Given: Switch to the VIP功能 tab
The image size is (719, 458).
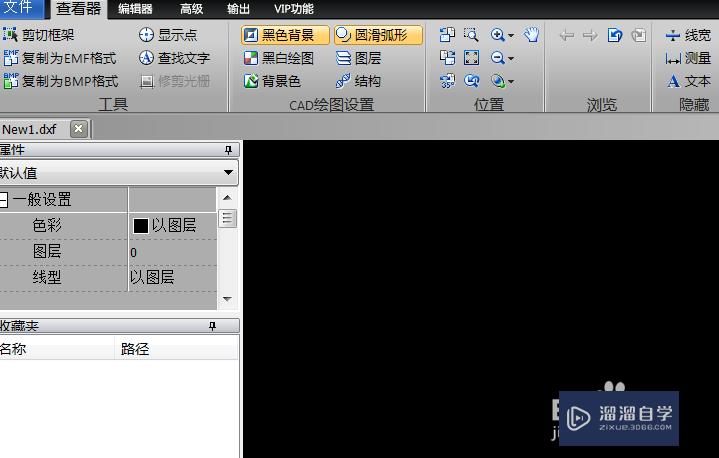Looking at the screenshot, I should pyautogui.click(x=294, y=9).
